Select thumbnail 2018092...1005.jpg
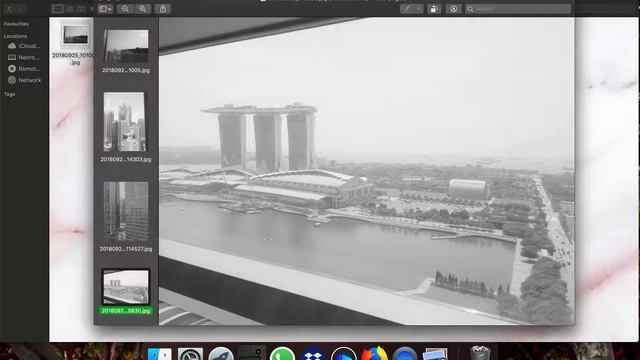This screenshot has width=640, height=360. 126,46
